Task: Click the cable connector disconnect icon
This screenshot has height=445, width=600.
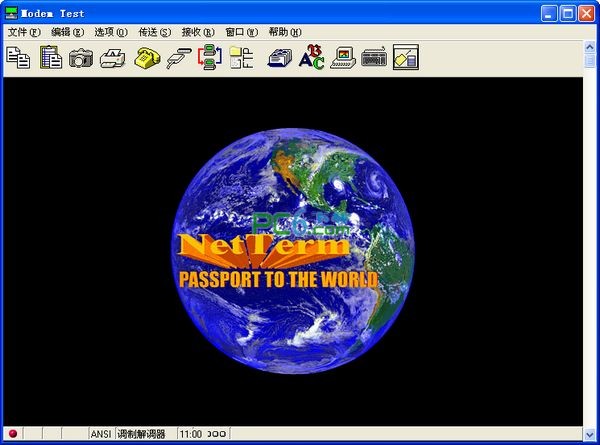Action: click(179, 58)
